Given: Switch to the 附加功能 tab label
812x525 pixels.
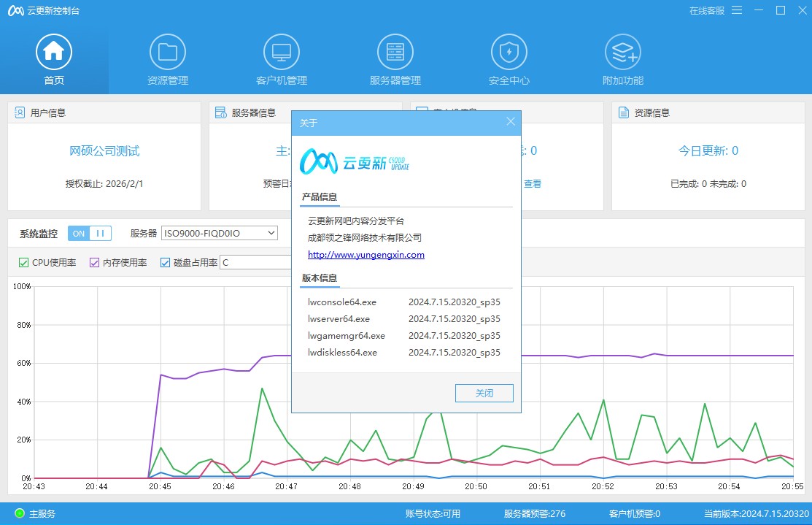Looking at the screenshot, I should coord(623,80).
